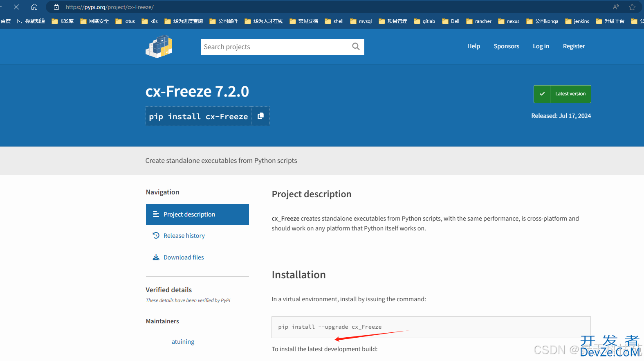644x361 pixels.
Task: Open the K8S库 bookmark folder
Action: coord(63,21)
